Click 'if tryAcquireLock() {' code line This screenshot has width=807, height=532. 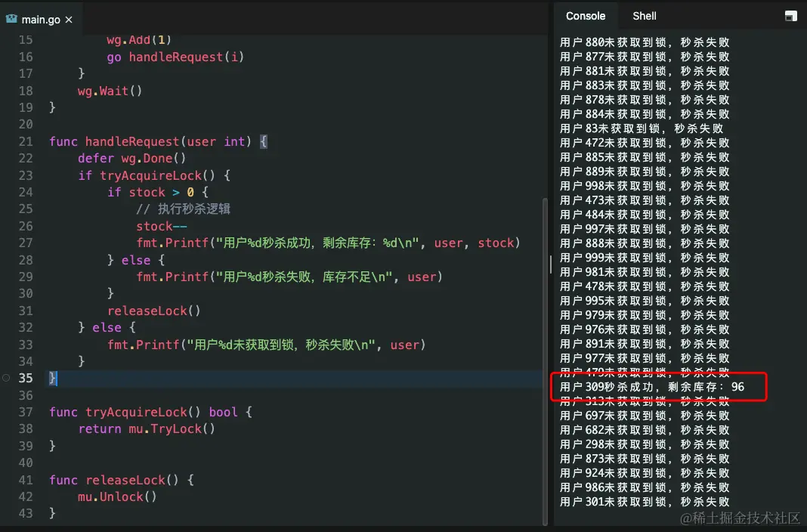[x=154, y=175]
